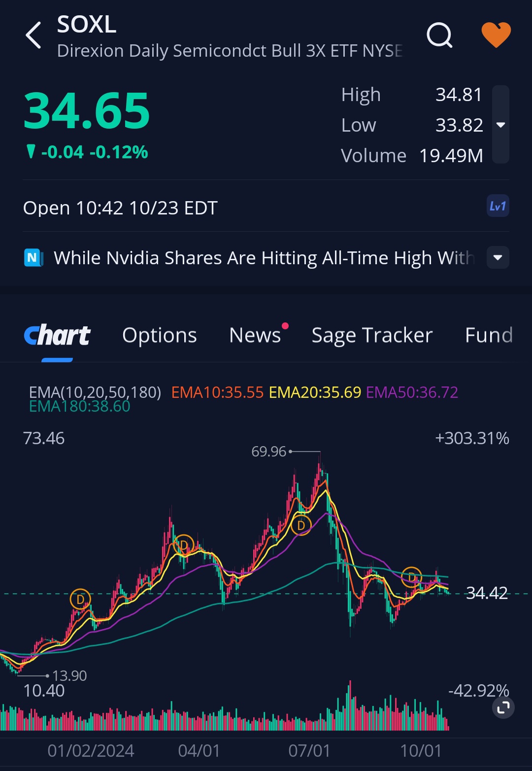Open the Sage Tracker tab
Viewport: 532px width, 771px height.
click(x=372, y=336)
